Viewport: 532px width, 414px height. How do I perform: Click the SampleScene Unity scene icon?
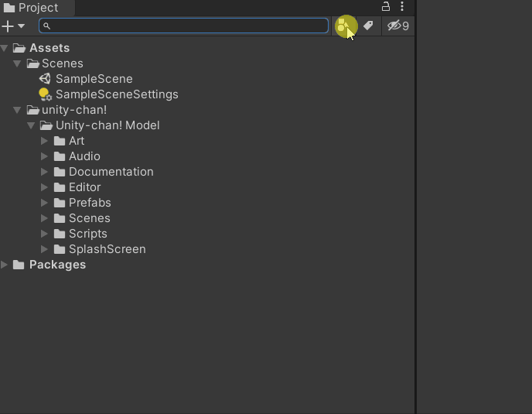click(x=45, y=79)
